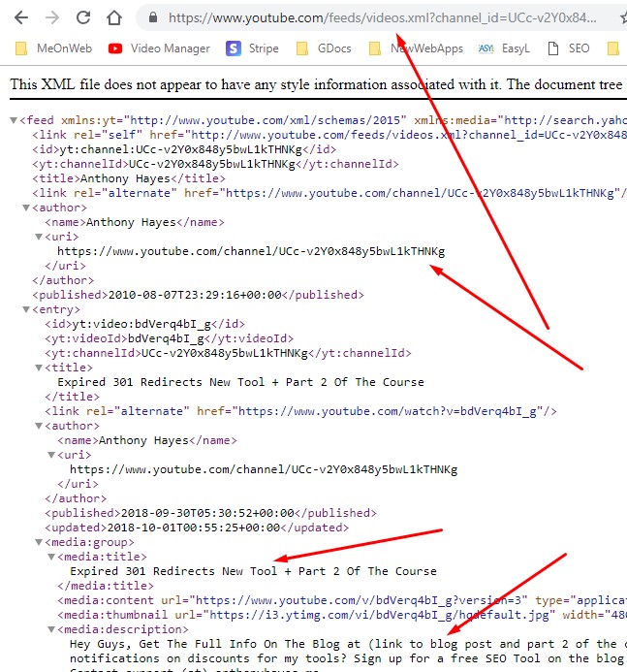Click the media:thumbnail hqdefault.jpg line

click(342, 615)
